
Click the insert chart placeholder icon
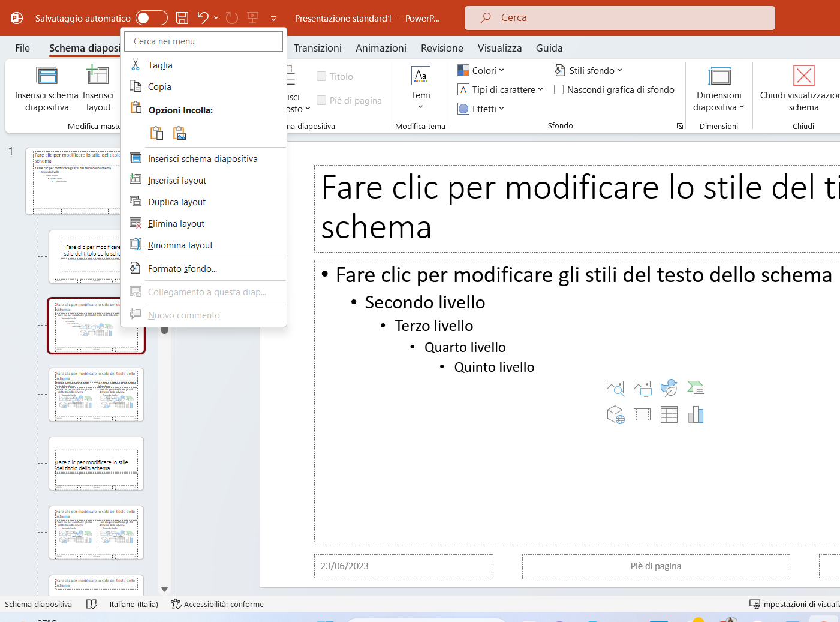[696, 414]
